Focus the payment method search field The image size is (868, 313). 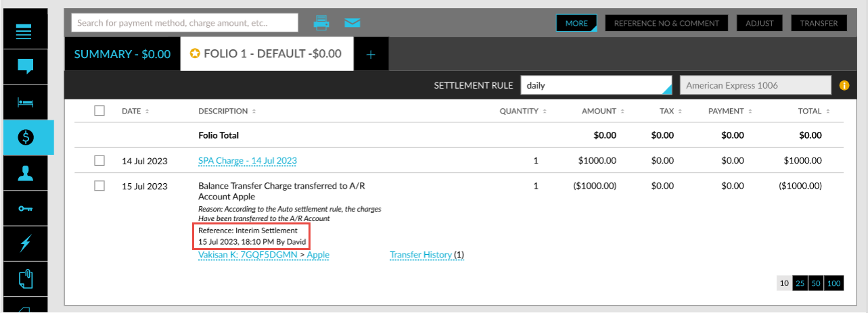pyautogui.click(x=185, y=23)
